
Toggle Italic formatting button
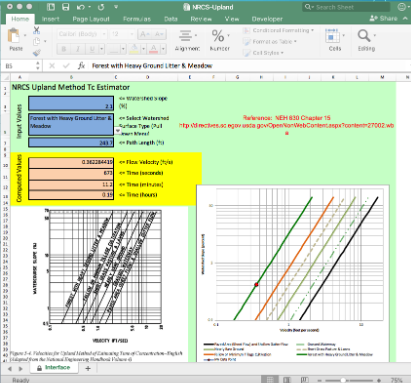(78, 49)
